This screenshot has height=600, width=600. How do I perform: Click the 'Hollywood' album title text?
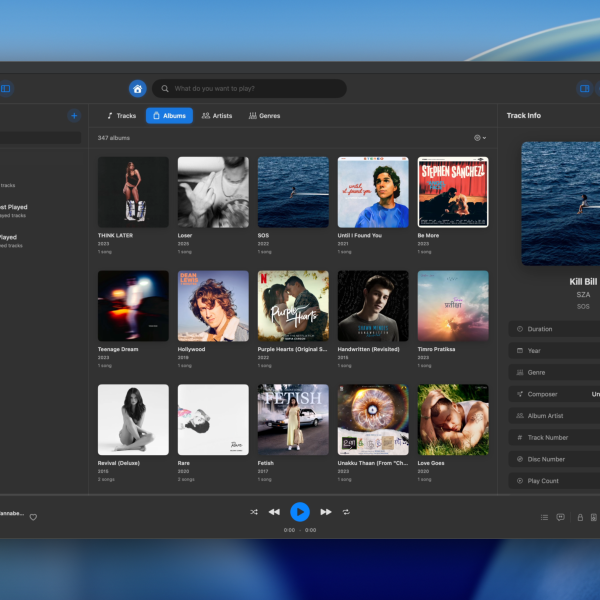coord(191,349)
